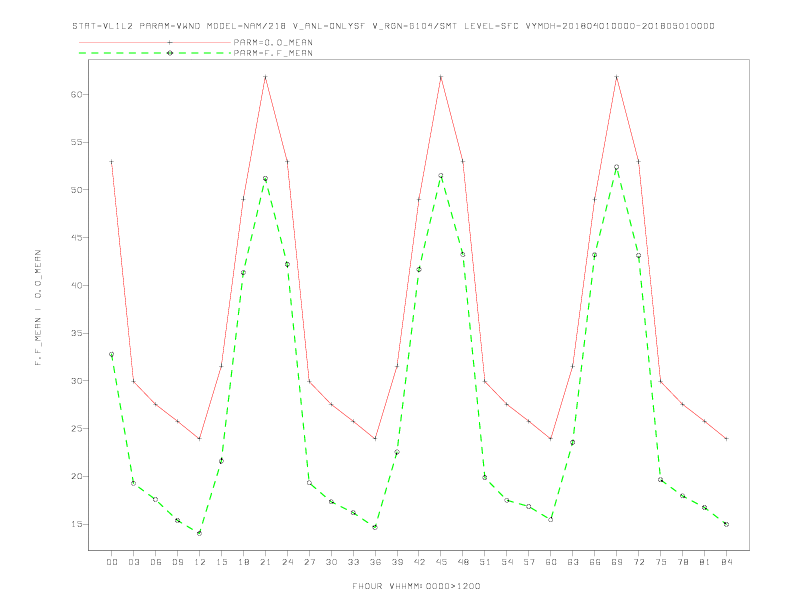Click the green circle peak marker at hour 69
This screenshot has height=612, width=792.
pos(617,167)
